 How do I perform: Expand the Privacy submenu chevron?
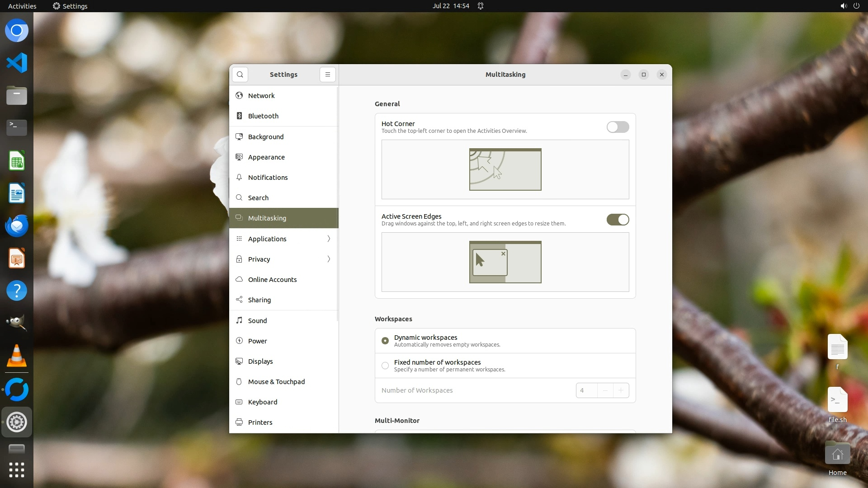point(329,259)
